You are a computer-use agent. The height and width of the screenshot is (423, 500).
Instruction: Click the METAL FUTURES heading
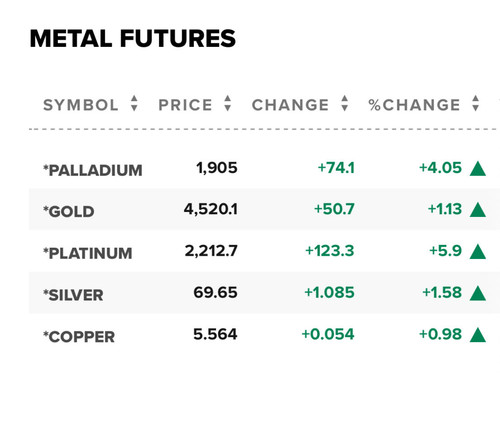(x=133, y=38)
